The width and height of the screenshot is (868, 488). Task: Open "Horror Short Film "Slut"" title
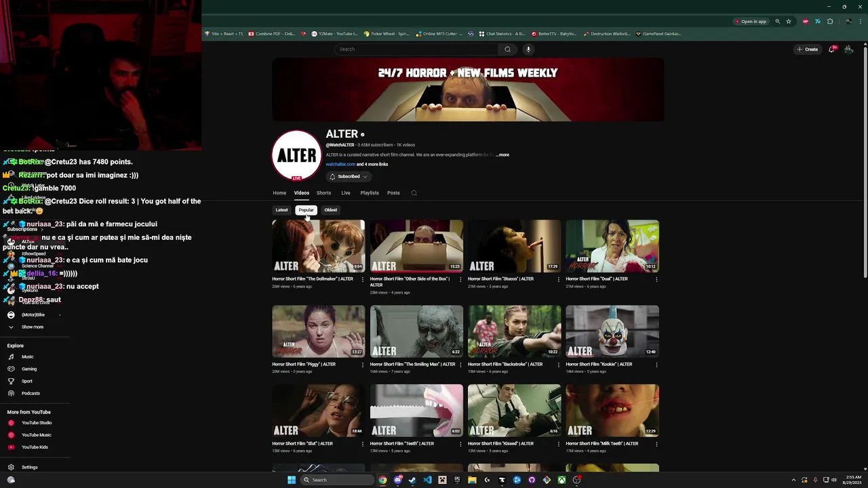coord(302,443)
